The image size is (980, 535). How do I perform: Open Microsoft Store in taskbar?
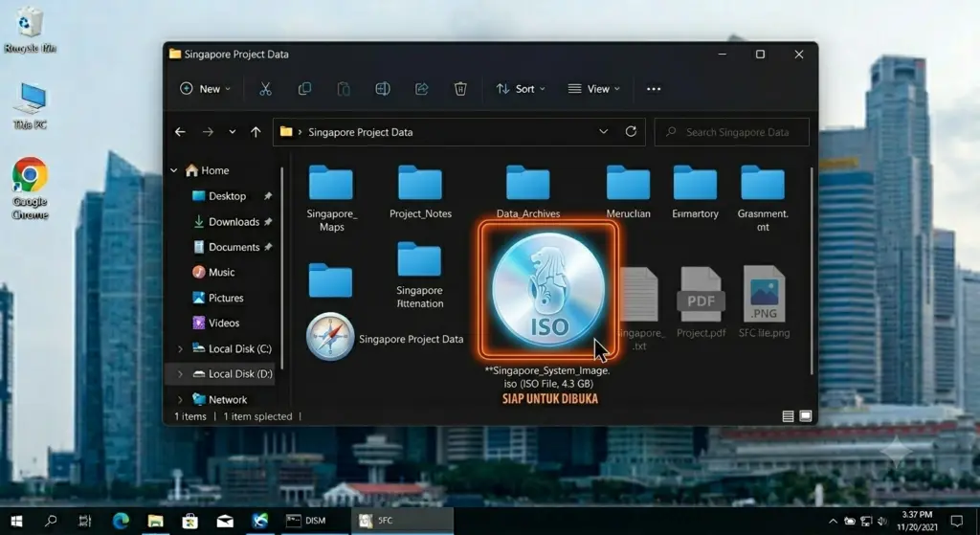click(x=190, y=520)
